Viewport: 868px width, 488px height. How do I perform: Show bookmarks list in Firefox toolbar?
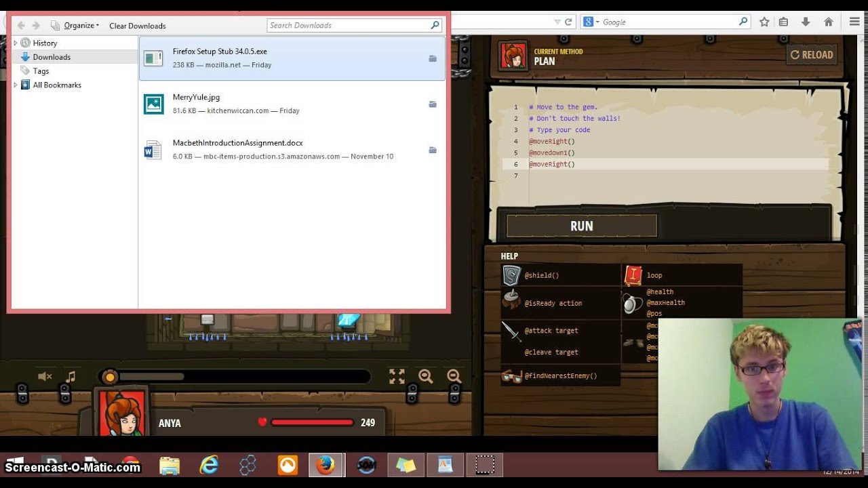click(x=783, y=22)
